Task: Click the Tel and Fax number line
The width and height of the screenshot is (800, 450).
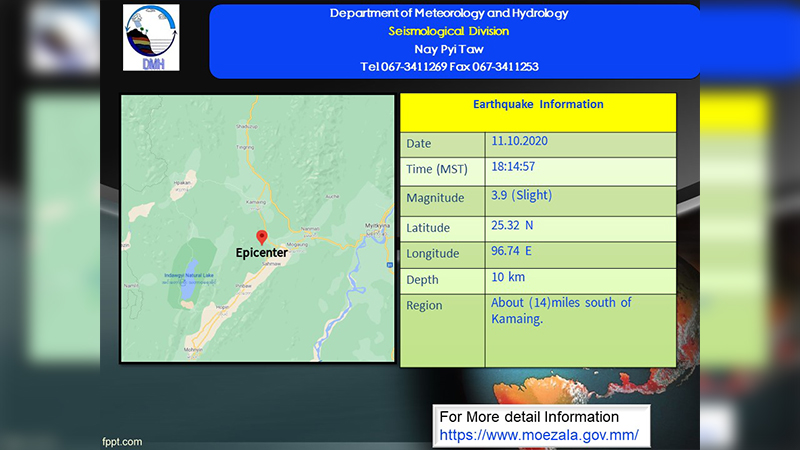Action: click(449, 67)
